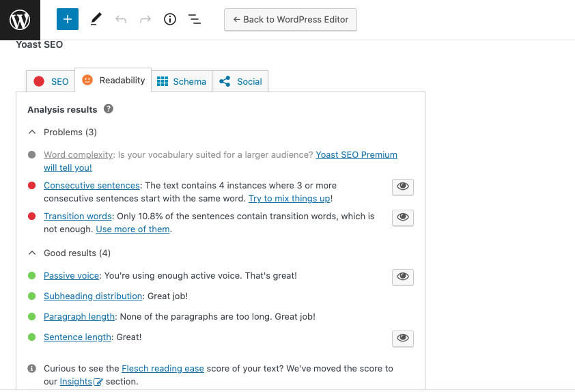Open the document Details info icon
Image resolution: width=575 pixels, height=392 pixels.
tap(170, 20)
